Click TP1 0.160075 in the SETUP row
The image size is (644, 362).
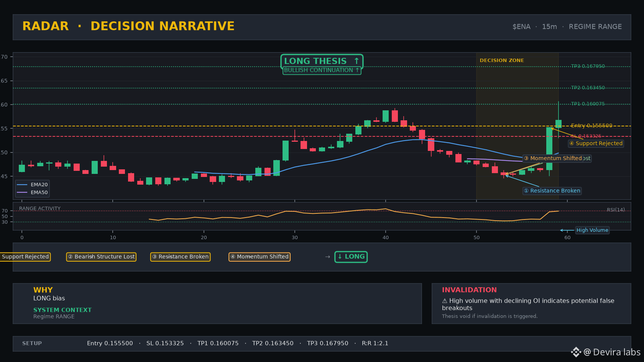click(x=218, y=343)
